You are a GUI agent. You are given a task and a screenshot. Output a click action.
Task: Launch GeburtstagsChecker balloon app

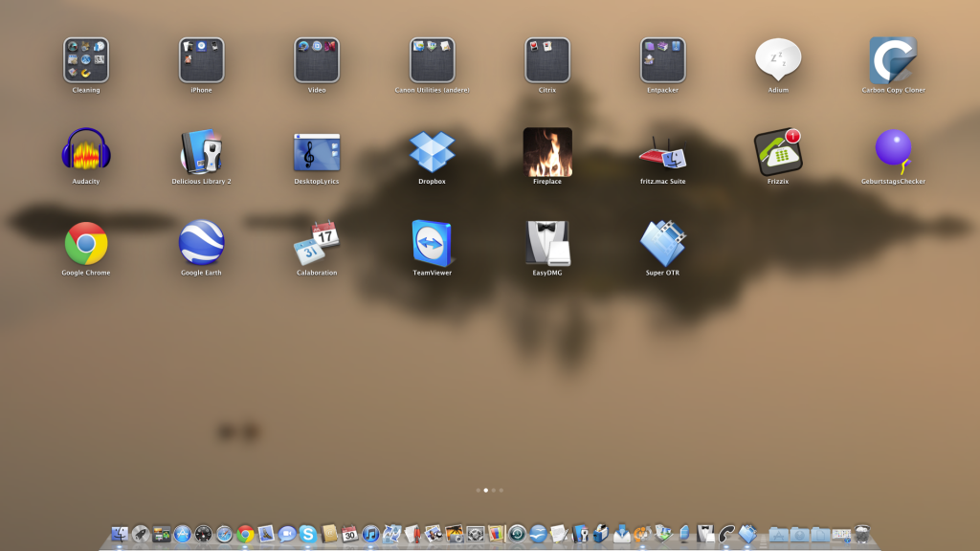click(893, 151)
